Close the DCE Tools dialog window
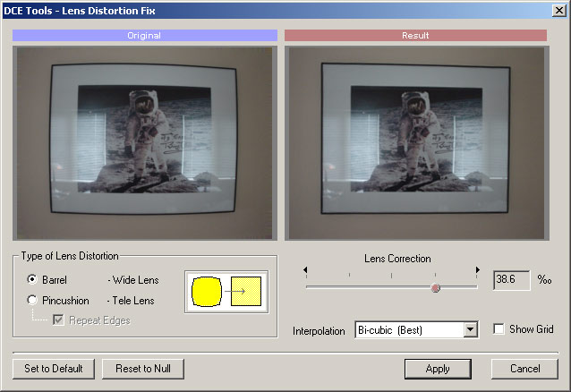This screenshot has width=571, height=392. coord(558,11)
